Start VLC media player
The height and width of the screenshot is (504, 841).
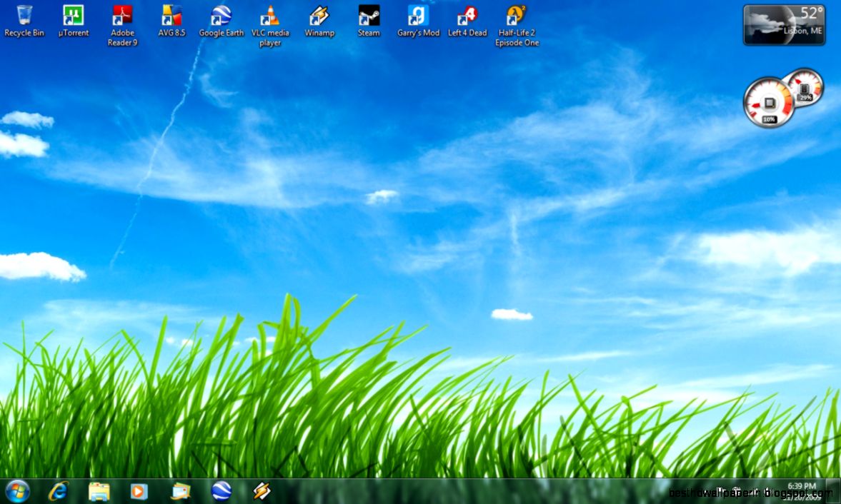271,16
